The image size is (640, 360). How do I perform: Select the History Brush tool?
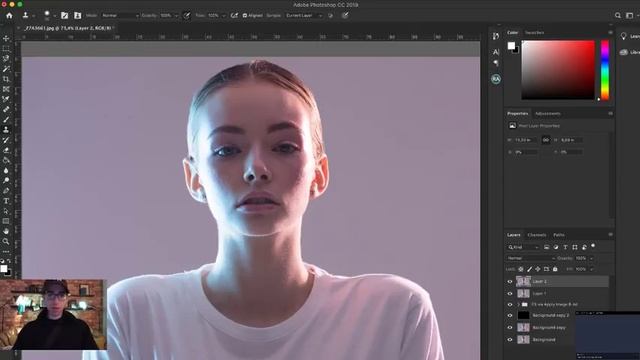click(x=6, y=140)
